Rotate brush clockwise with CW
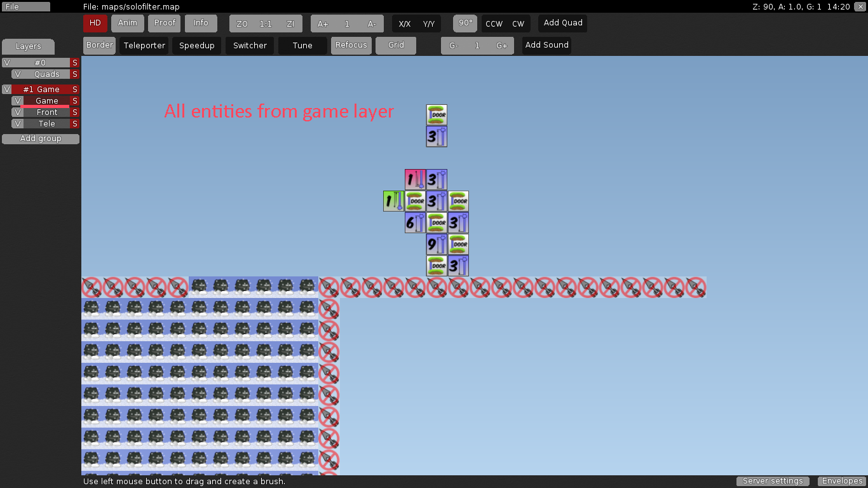The image size is (868, 488). (519, 24)
